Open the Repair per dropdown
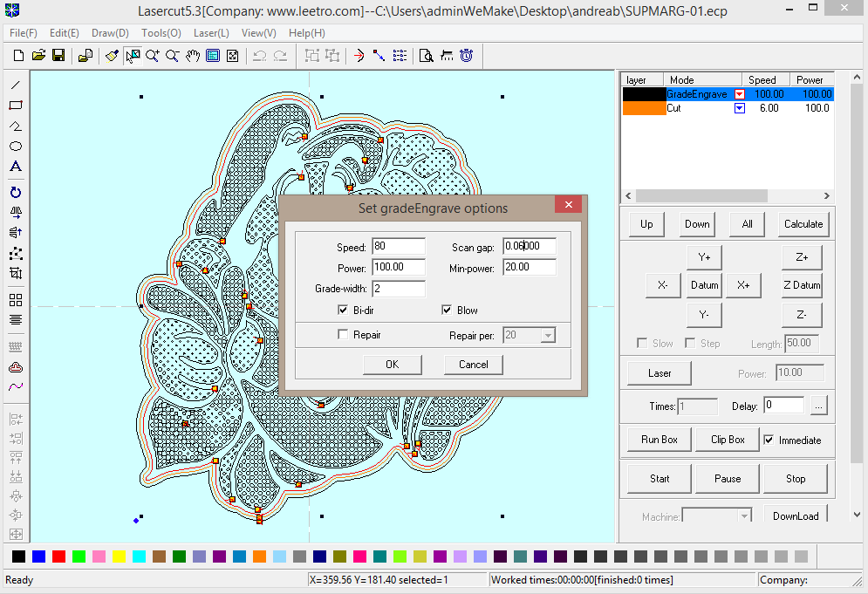868x594 pixels. (x=548, y=336)
